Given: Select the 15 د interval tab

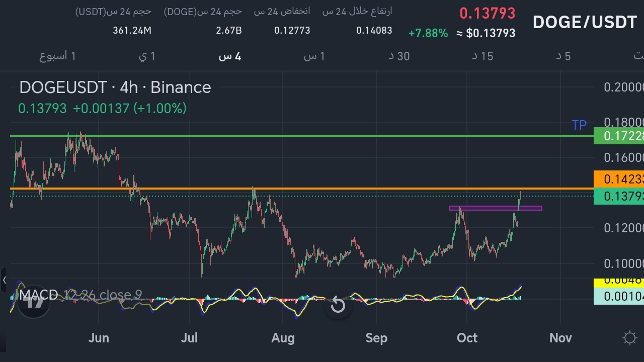Looking at the screenshot, I should click(x=482, y=56).
